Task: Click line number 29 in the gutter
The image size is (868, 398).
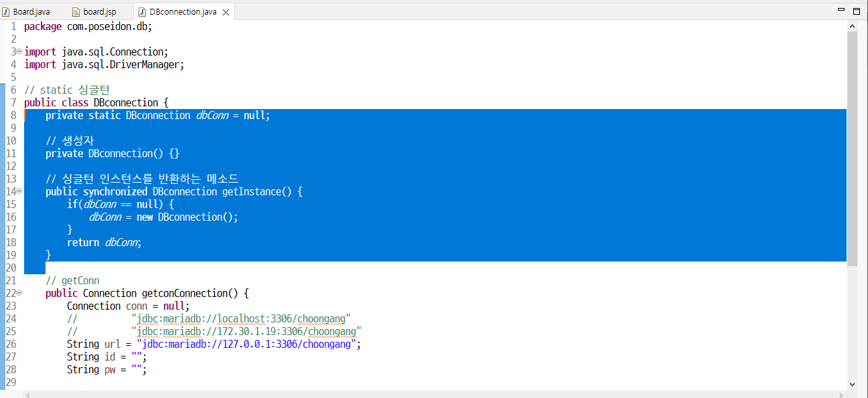Action: (x=11, y=383)
